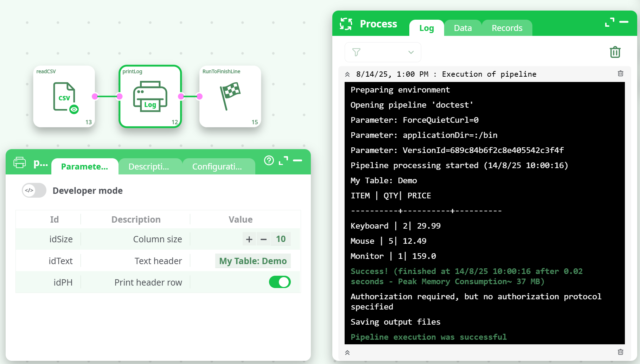The height and width of the screenshot is (364, 640).
Task: Decrease Column size with minus button
Action: (263, 239)
